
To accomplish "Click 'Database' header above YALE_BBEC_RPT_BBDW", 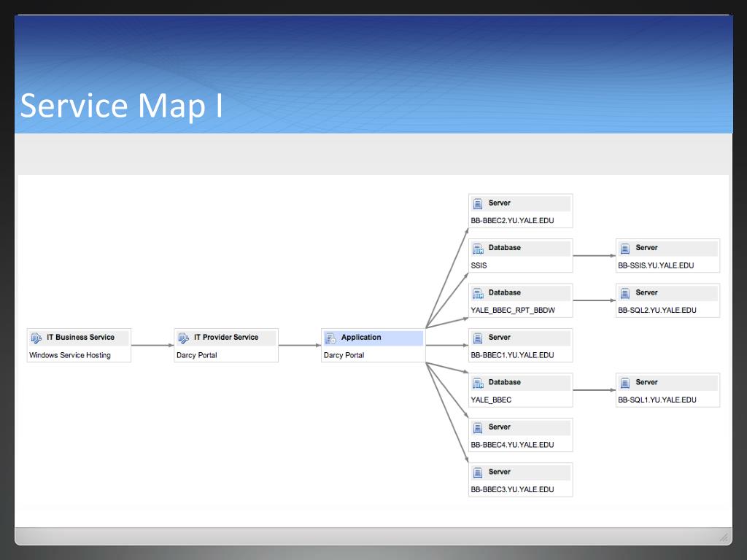I will pyautogui.click(x=505, y=292).
